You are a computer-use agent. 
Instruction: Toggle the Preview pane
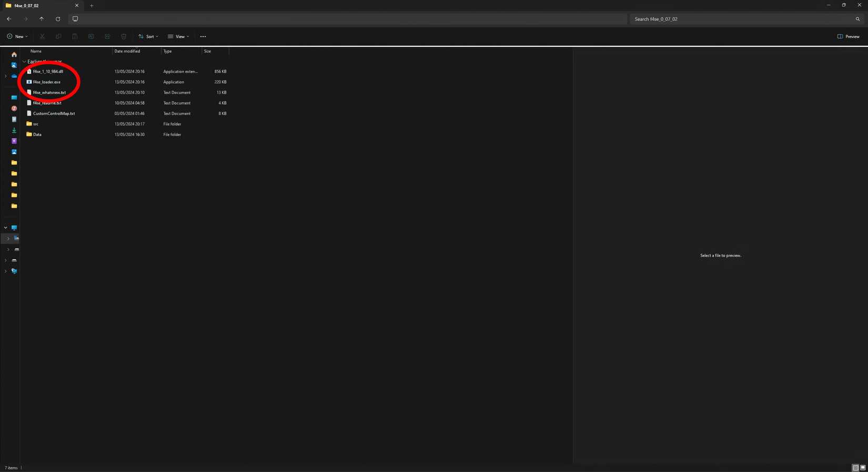848,37
